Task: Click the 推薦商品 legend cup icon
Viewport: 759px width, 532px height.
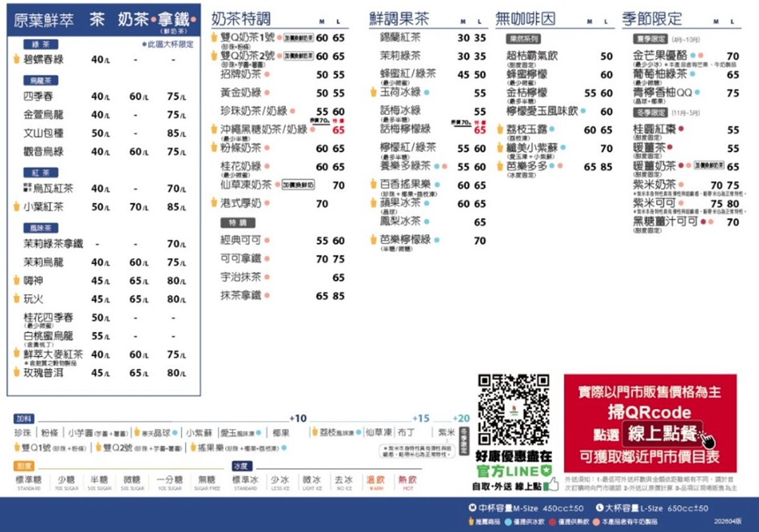Action: coord(471,522)
